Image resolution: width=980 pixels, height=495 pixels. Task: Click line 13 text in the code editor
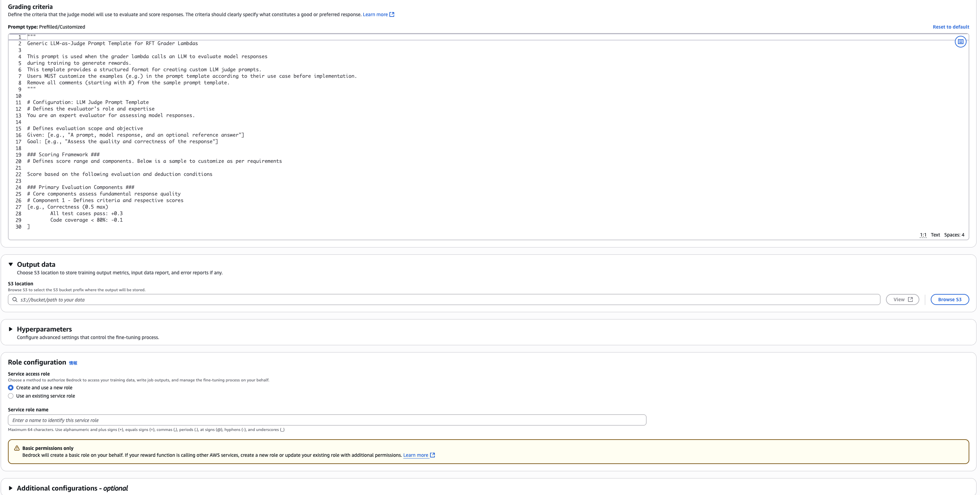(111, 116)
